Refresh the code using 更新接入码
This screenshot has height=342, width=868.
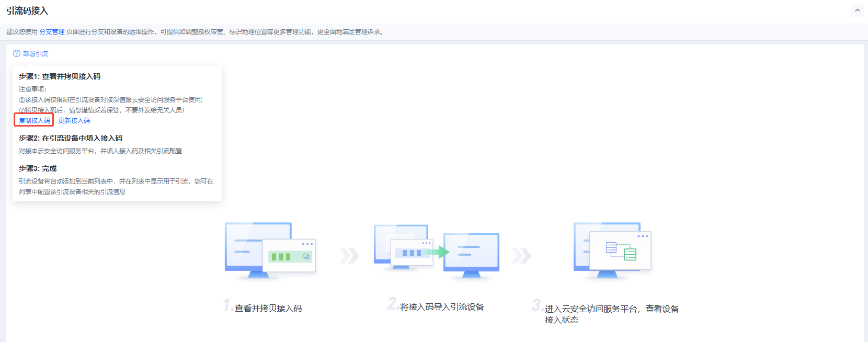[74, 121]
